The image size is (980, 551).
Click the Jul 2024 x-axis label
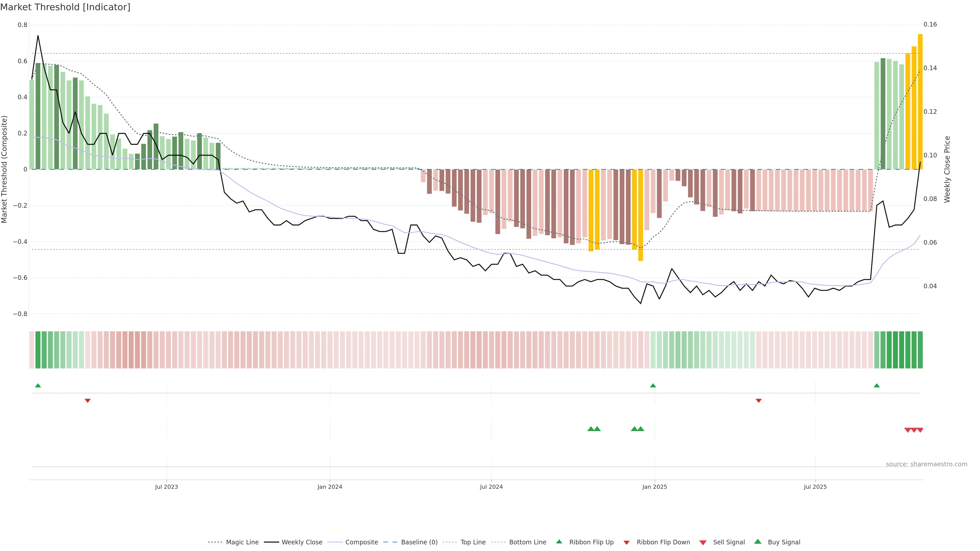point(491,487)
